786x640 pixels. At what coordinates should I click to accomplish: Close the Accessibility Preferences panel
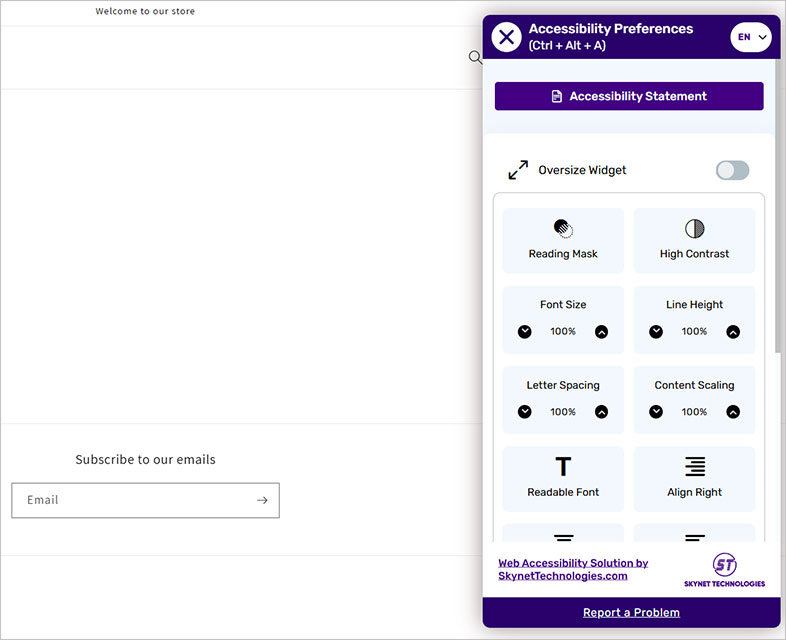506,37
